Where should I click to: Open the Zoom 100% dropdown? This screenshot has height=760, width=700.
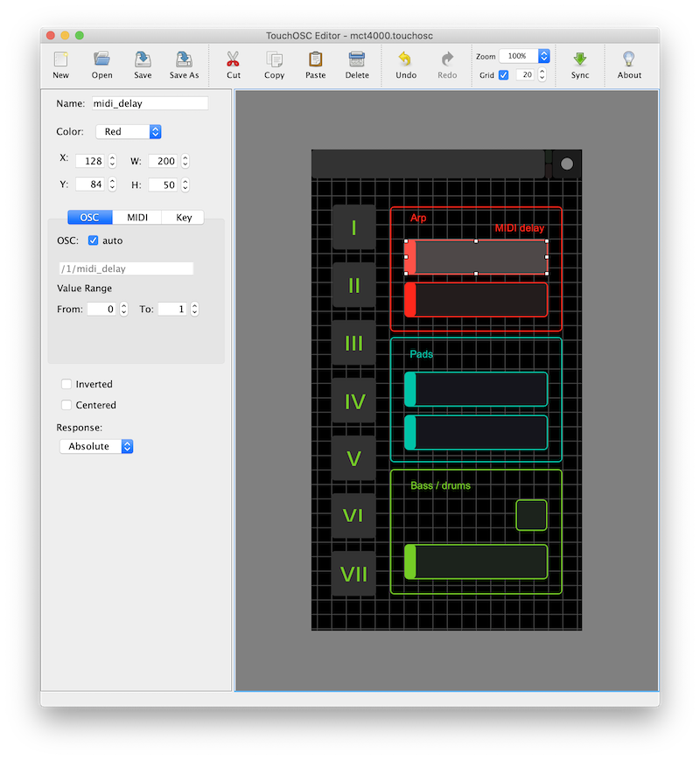point(524,56)
